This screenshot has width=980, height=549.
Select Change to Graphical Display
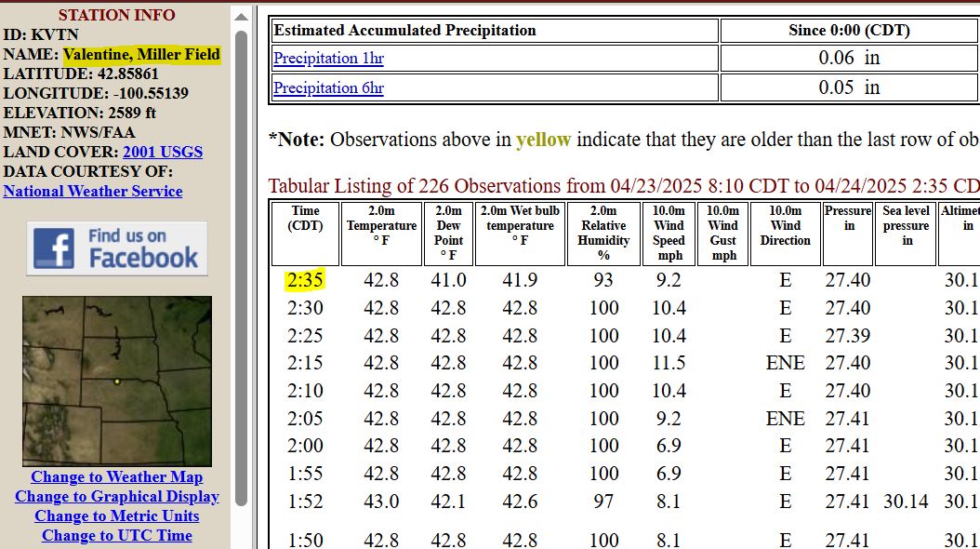tap(117, 497)
